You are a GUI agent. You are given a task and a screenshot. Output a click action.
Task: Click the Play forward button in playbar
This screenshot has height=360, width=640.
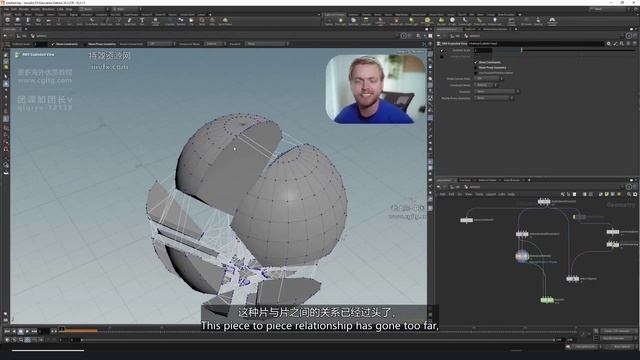coord(27,331)
